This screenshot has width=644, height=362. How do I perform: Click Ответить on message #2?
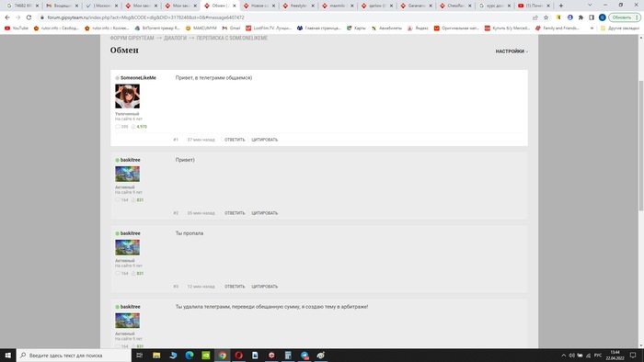click(x=235, y=213)
